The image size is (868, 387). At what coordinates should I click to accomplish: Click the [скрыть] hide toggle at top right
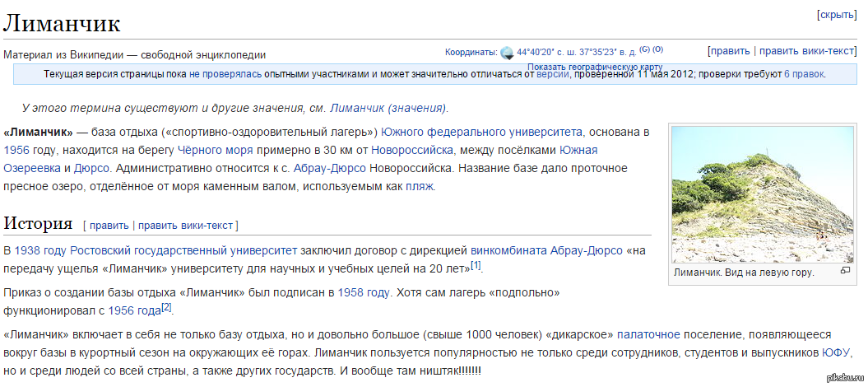(837, 16)
